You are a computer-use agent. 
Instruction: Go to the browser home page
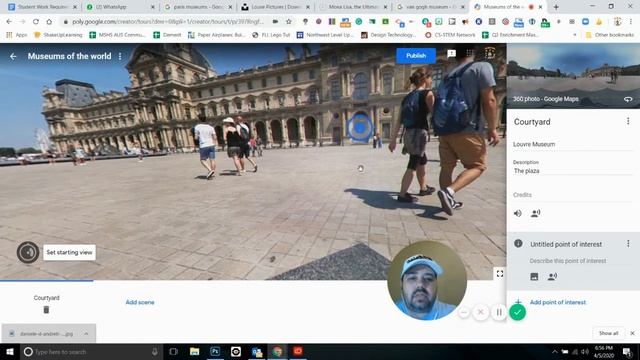(x=49, y=22)
